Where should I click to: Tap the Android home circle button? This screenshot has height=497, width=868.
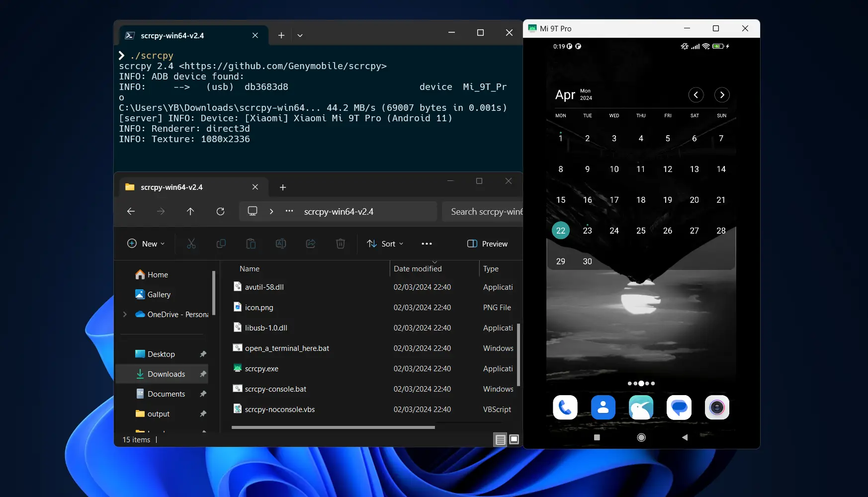point(641,437)
